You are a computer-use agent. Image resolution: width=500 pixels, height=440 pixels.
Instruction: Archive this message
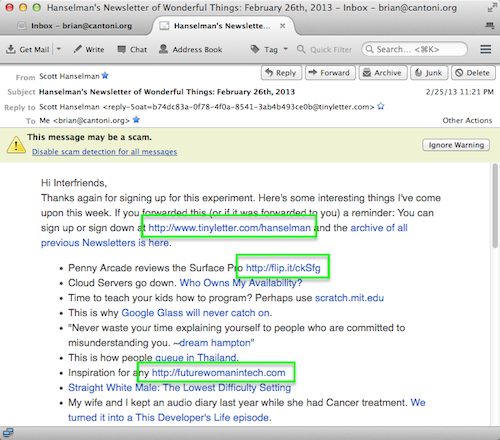click(383, 73)
